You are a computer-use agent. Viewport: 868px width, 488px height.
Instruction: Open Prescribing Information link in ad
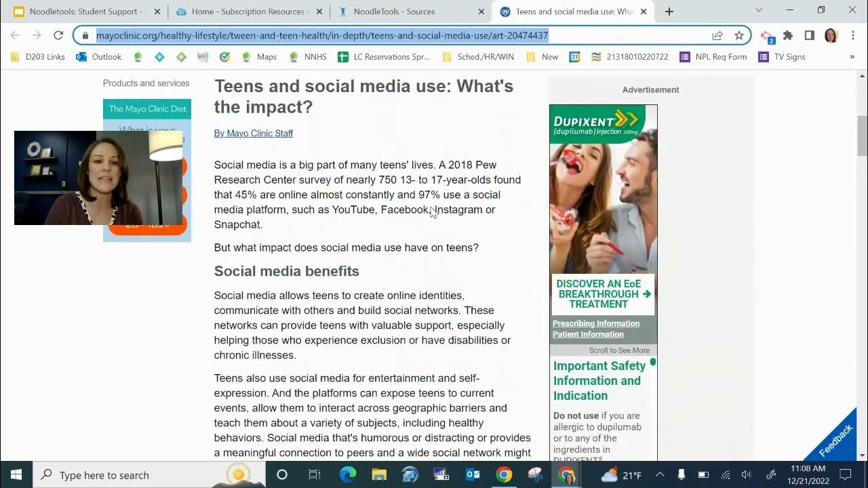coord(596,323)
